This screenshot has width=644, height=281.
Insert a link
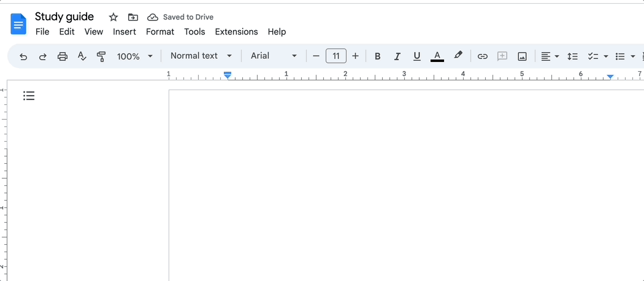coord(483,56)
